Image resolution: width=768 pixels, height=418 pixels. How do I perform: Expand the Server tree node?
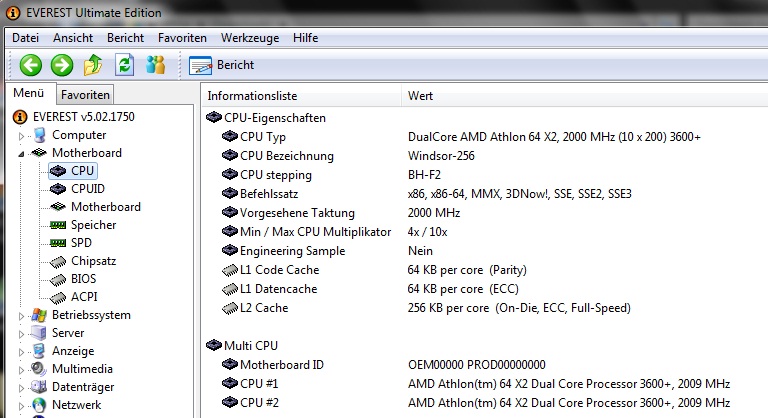pos(22,334)
